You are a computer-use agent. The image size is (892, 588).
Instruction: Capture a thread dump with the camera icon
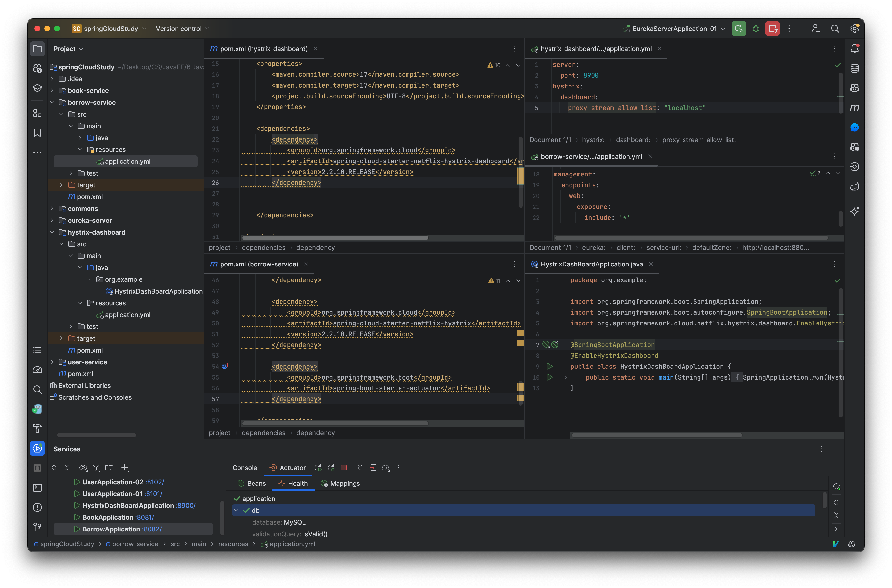360,468
